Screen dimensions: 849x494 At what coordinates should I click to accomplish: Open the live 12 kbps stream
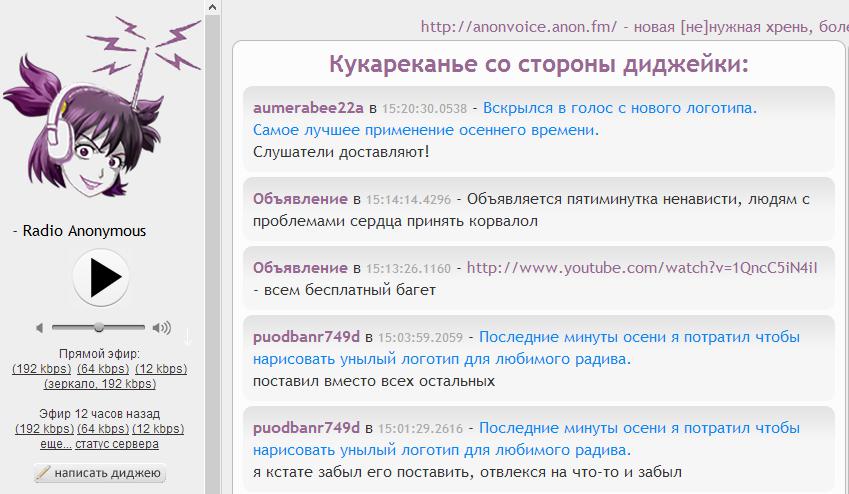pos(161,369)
